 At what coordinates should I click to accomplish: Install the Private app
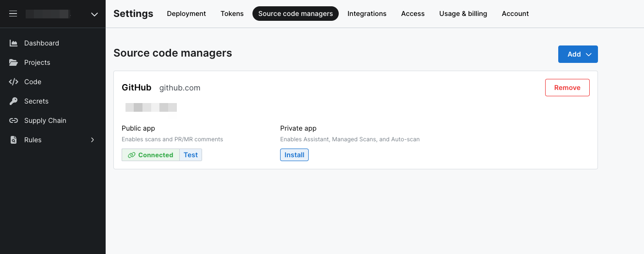pos(294,155)
